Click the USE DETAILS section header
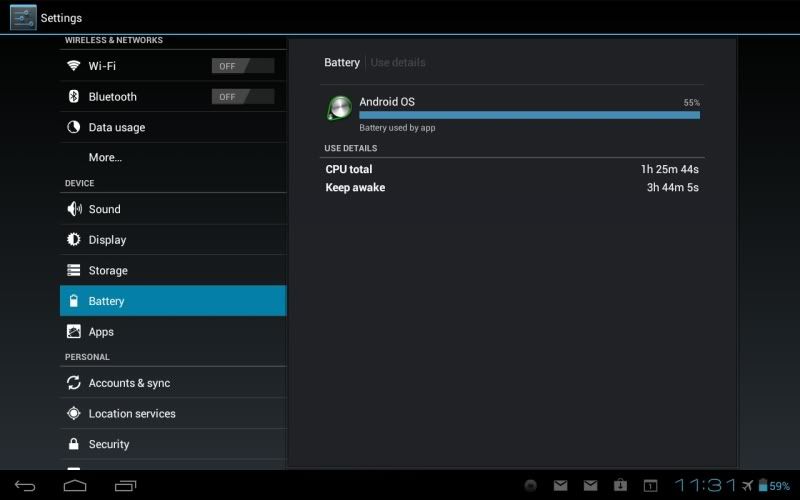 point(351,148)
